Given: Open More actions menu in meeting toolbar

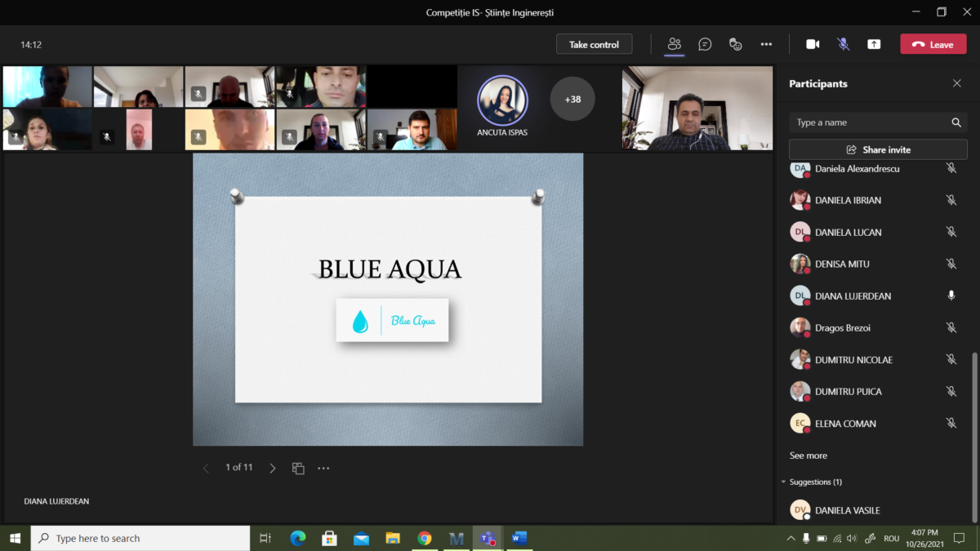Looking at the screenshot, I should tap(766, 44).
